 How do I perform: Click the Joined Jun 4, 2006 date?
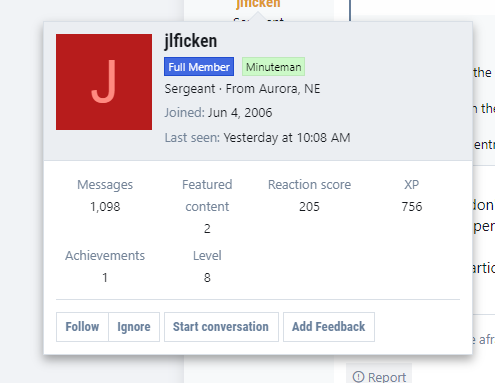coord(240,113)
